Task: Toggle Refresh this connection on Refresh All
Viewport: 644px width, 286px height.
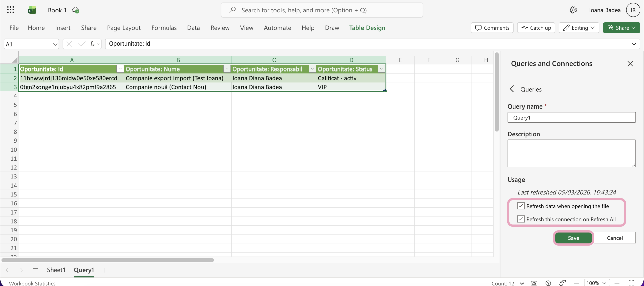Action: pos(521,219)
